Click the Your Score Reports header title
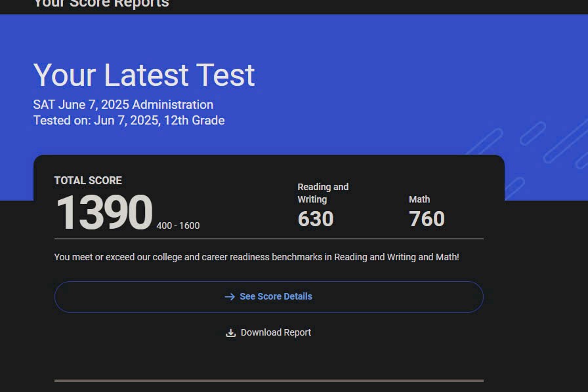The width and height of the screenshot is (588, 392). (x=101, y=4)
